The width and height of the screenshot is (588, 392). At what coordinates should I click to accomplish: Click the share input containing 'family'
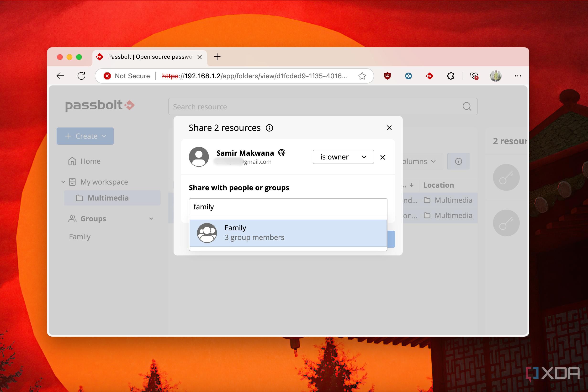point(288,207)
